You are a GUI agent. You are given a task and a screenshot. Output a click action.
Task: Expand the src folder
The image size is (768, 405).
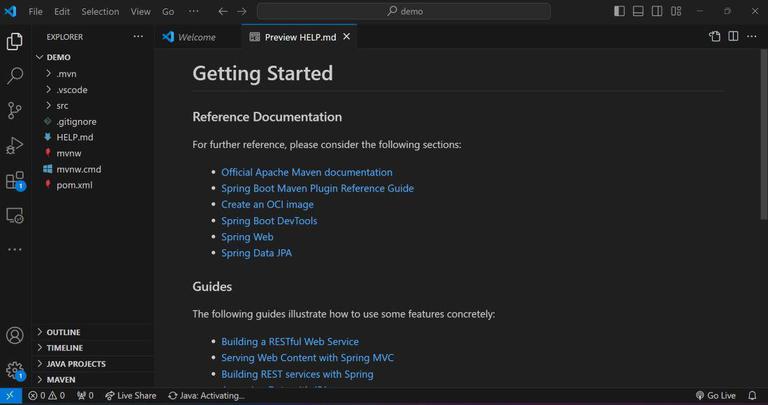point(62,105)
